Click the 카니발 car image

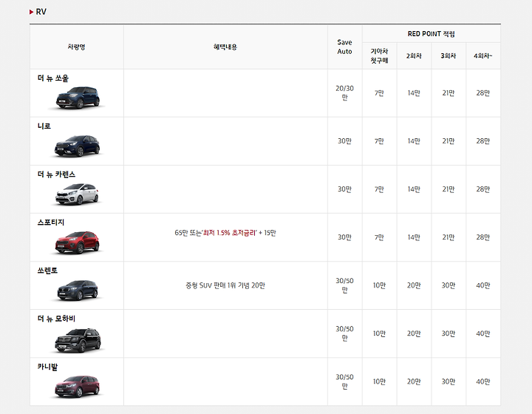(x=78, y=387)
